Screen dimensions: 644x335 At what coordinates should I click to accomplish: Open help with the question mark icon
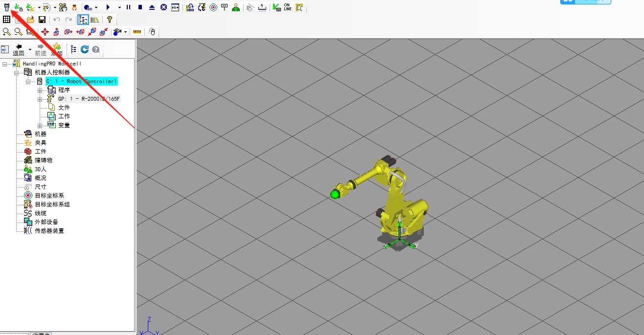[109, 20]
